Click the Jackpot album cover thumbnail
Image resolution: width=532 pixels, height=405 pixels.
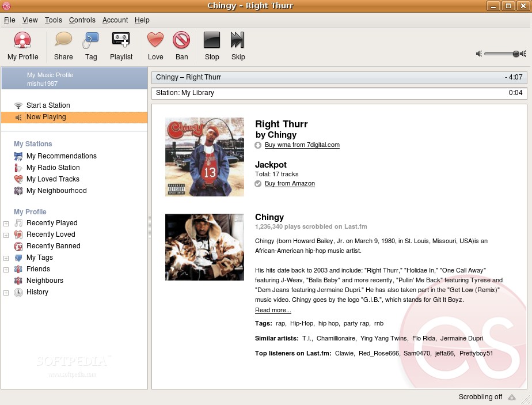pos(204,157)
